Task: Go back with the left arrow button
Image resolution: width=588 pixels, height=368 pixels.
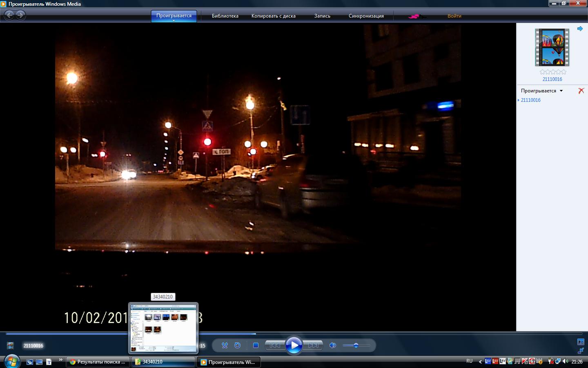Action: click(9, 16)
